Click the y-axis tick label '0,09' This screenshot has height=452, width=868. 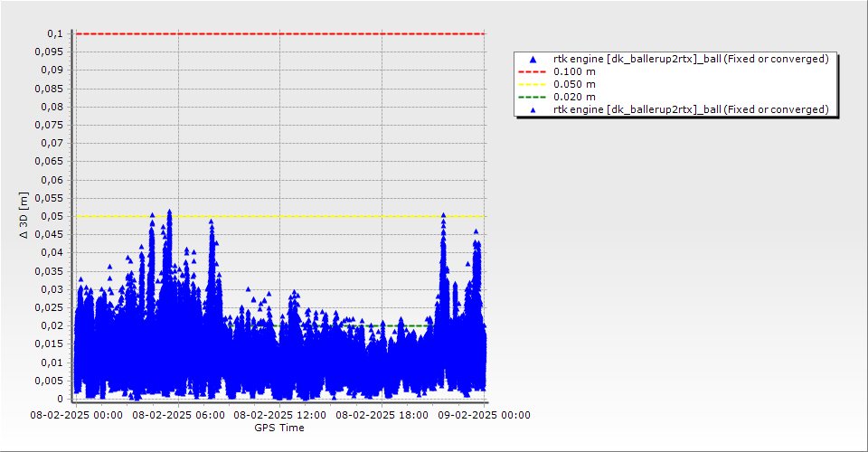coord(52,71)
